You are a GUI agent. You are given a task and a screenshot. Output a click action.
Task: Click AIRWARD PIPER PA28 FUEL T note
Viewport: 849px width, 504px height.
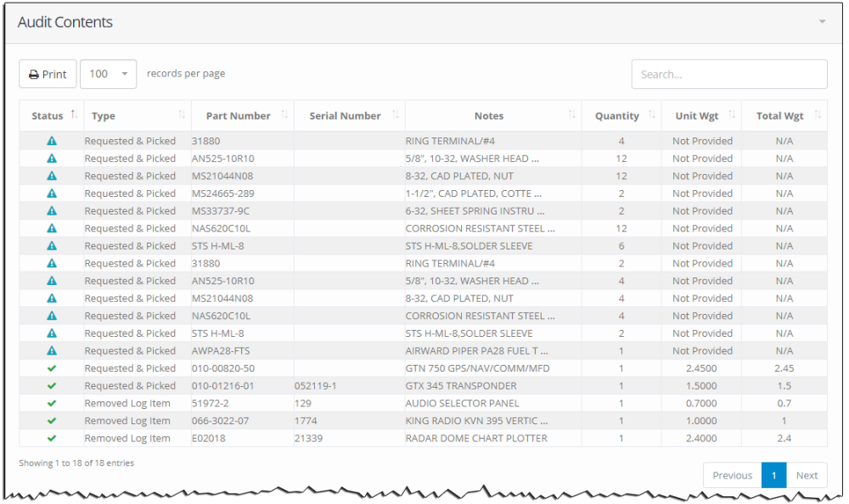tap(477, 350)
